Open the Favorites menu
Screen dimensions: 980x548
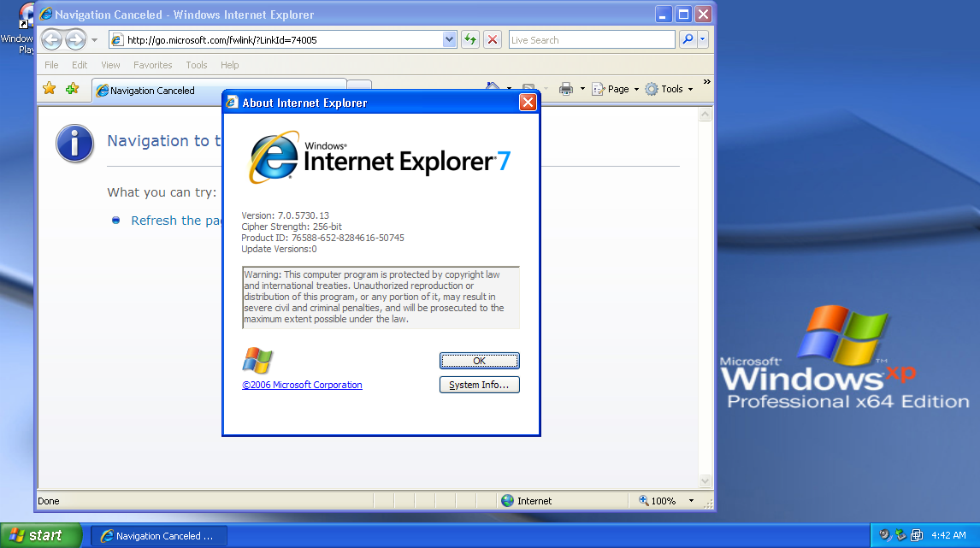pos(152,65)
